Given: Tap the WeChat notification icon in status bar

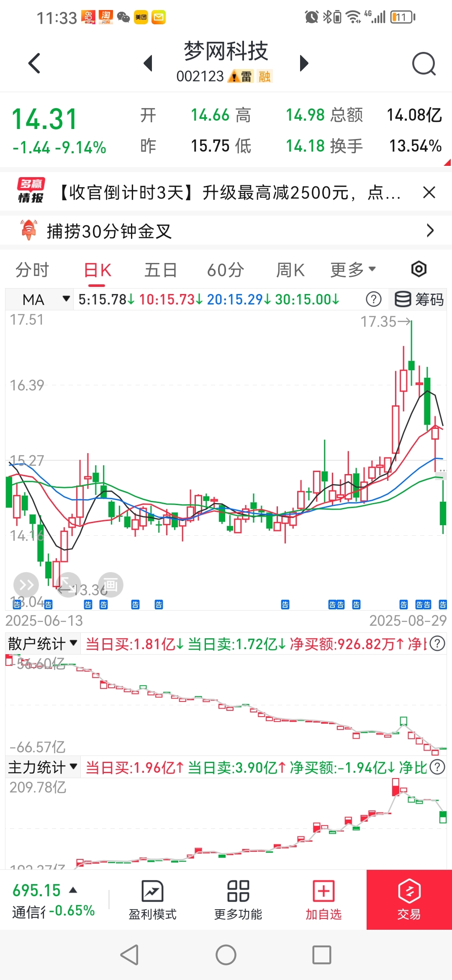Looking at the screenshot, I should tap(123, 17).
